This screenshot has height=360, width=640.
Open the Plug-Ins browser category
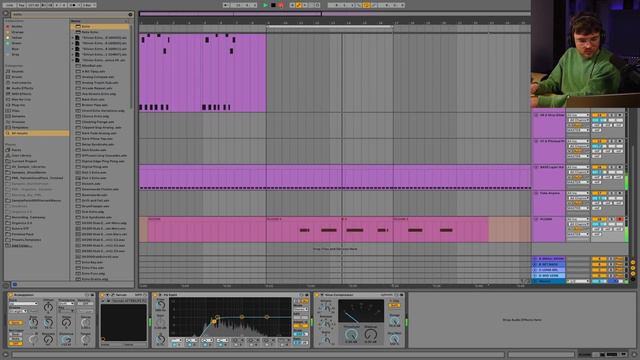(x=18, y=105)
